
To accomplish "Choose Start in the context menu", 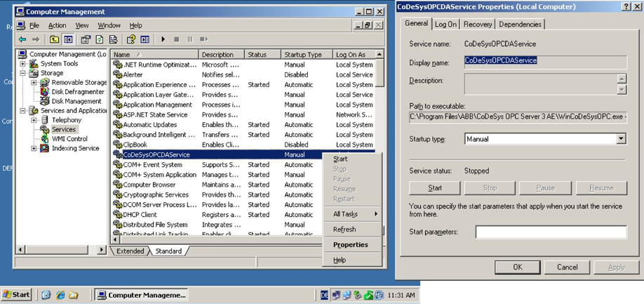I will (353, 159).
